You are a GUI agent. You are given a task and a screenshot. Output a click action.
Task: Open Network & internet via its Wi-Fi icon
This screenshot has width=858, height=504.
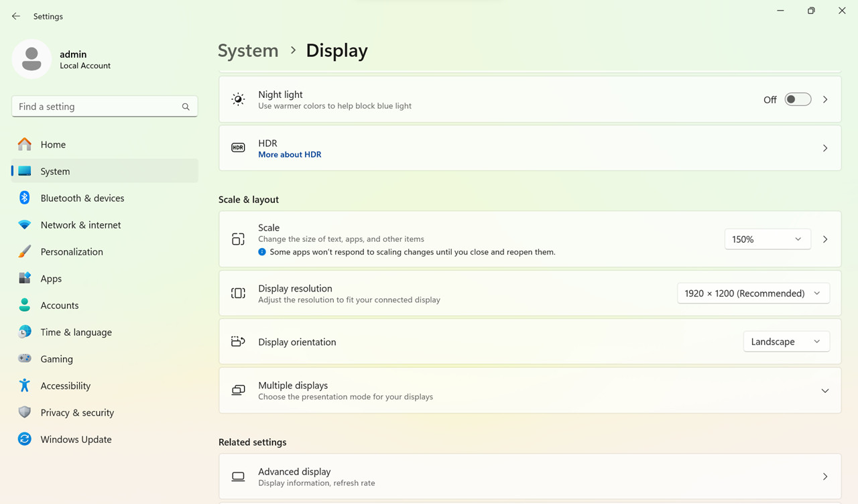click(x=25, y=225)
